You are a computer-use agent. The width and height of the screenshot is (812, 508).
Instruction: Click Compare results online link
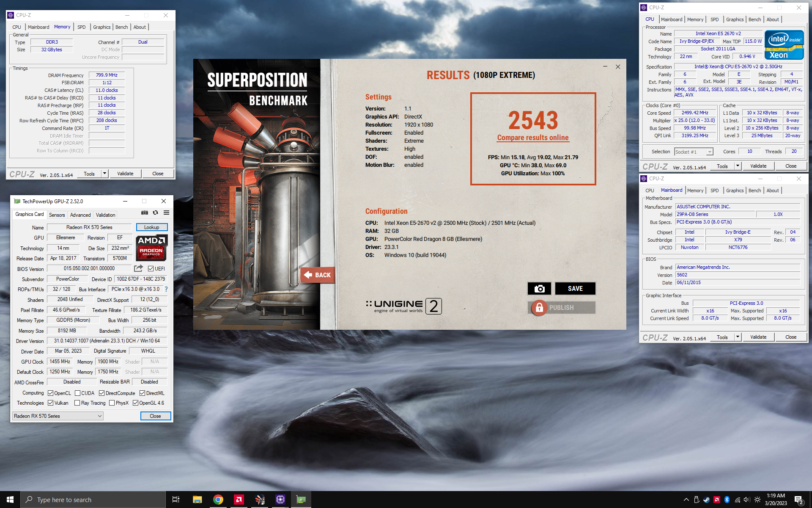[533, 138]
